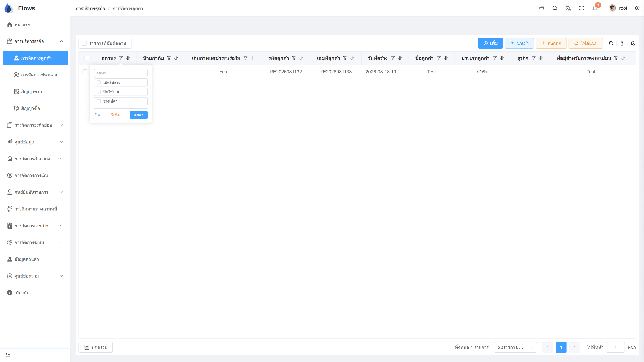The image size is (644, 362).
Task: Open the search magnifier in header
Action: tap(554, 8)
